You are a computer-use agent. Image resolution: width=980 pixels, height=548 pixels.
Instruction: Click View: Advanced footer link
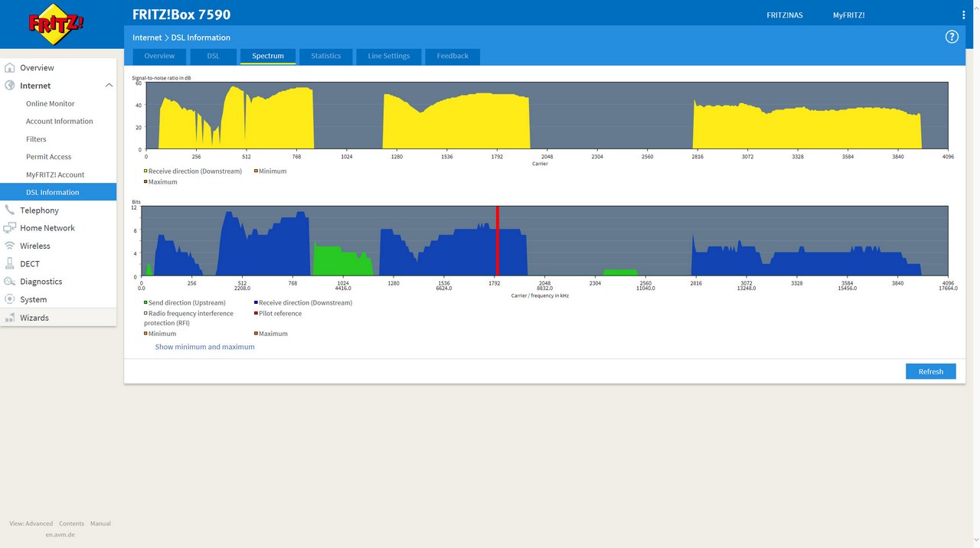coord(31,524)
